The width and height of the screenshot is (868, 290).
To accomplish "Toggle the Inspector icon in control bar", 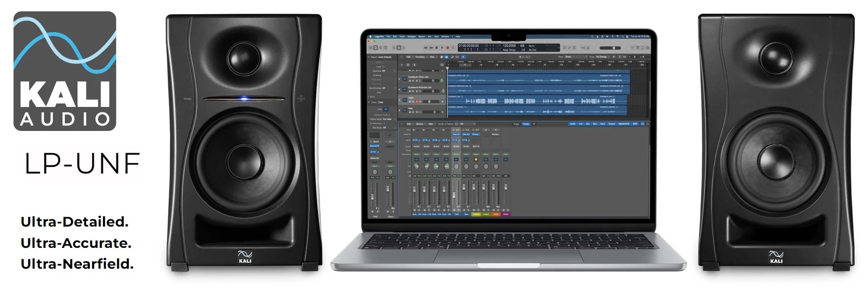I will tap(375, 48).
